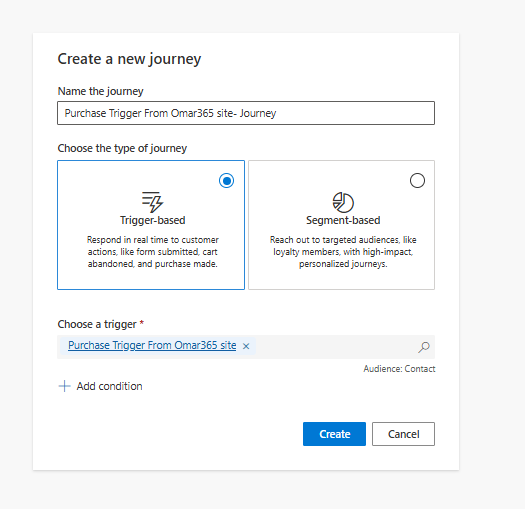Click the magnifier icon in trigger field
The width and height of the screenshot is (525, 509).
click(424, 347)
